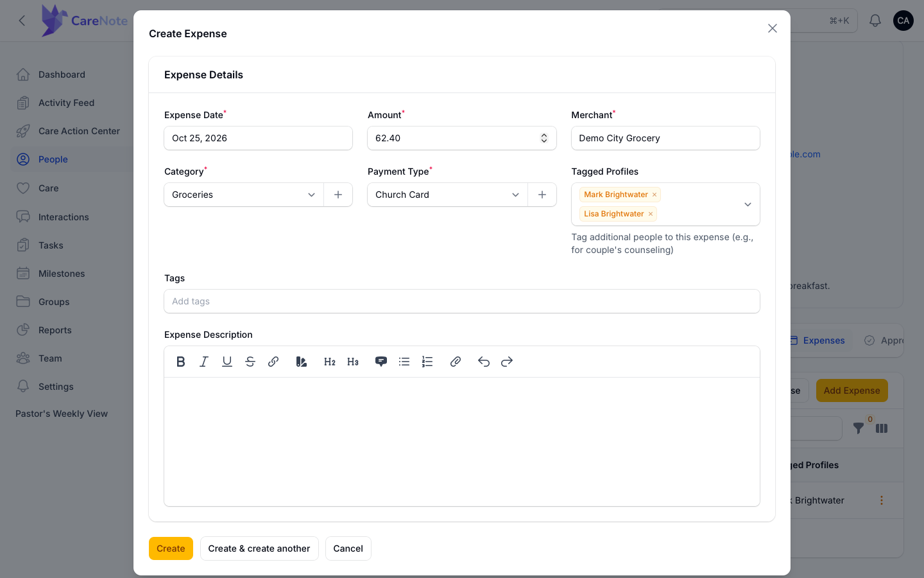Select Create & create another
Image resolution: width=924 pixels, height=578 pixels.
[x=259, y=548]
